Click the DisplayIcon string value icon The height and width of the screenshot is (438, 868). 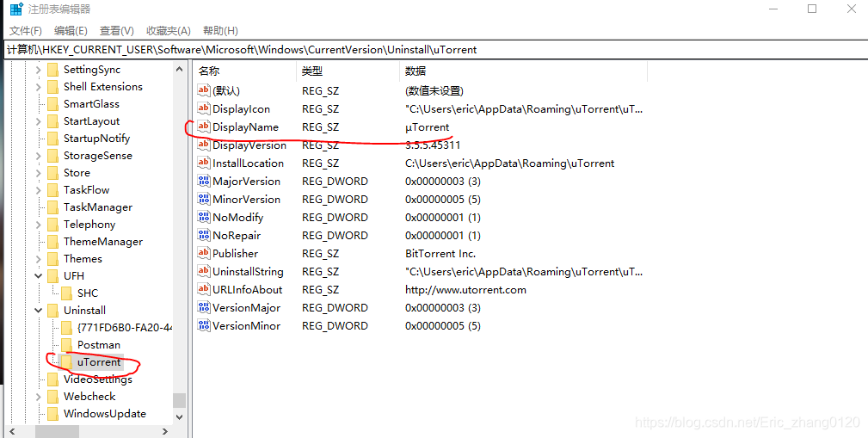coord(204,108)
